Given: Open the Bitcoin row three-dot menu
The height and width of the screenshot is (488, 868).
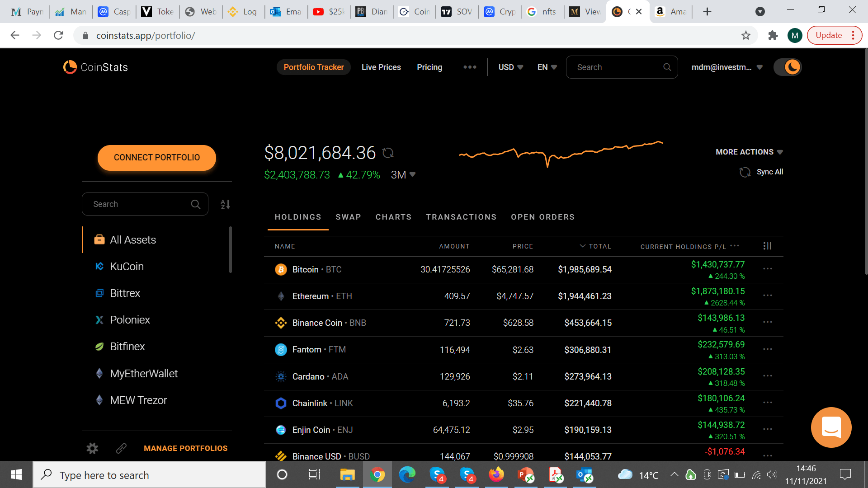Looking at the screenshot, I should [768, 269].
